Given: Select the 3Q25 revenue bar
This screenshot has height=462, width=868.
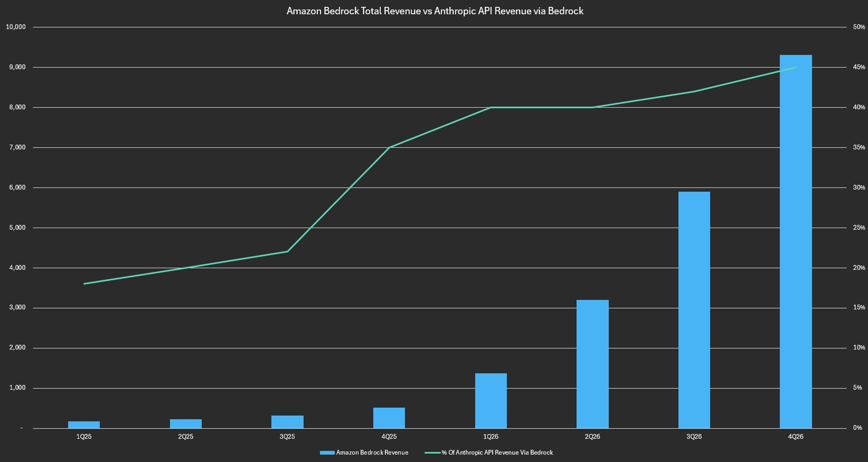Looking at the screenshot, I should [x=287, y=422].
